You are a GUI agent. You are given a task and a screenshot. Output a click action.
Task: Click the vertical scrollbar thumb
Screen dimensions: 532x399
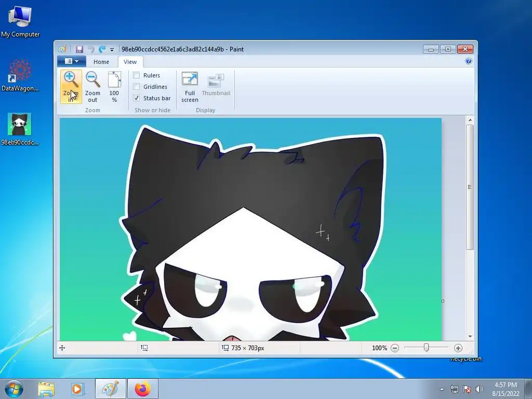coord(470,187)
